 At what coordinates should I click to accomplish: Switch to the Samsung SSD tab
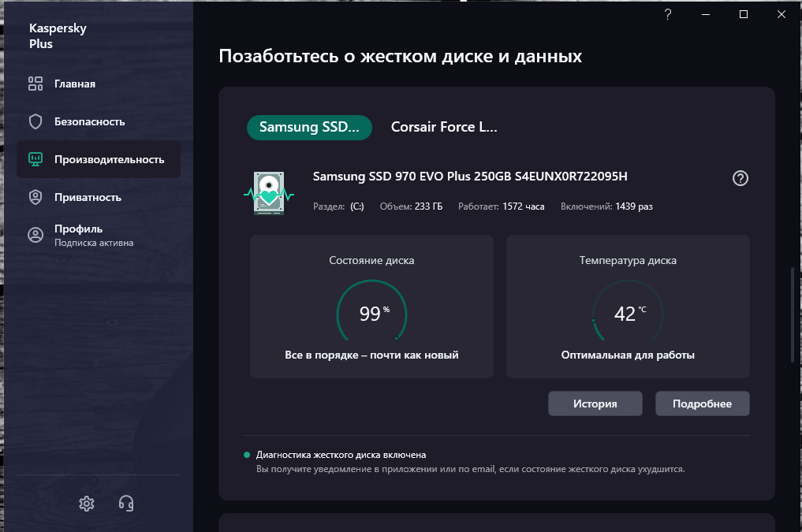[x=309, y=127]
